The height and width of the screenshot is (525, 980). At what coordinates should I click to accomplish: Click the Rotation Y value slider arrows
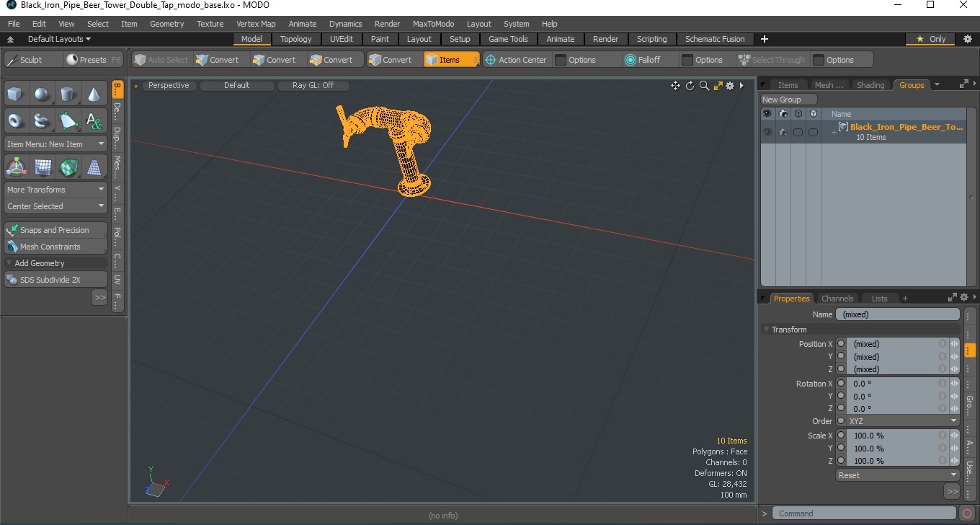954,396
